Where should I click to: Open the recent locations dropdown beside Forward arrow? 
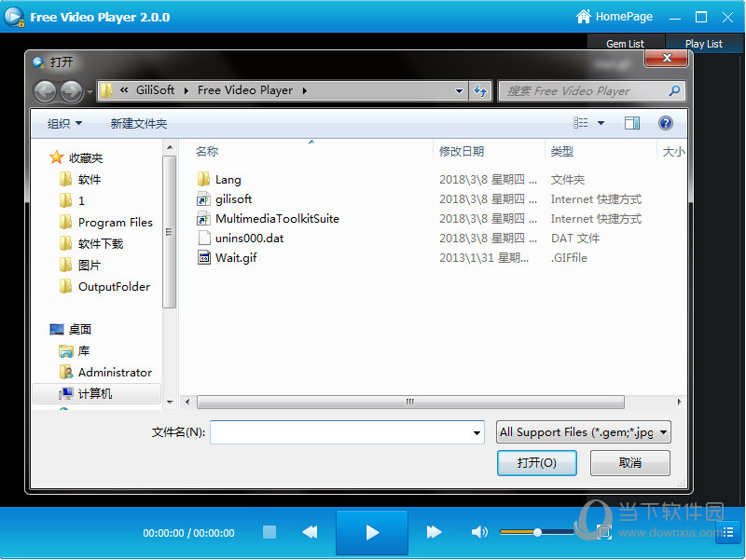tap(90, 92)
